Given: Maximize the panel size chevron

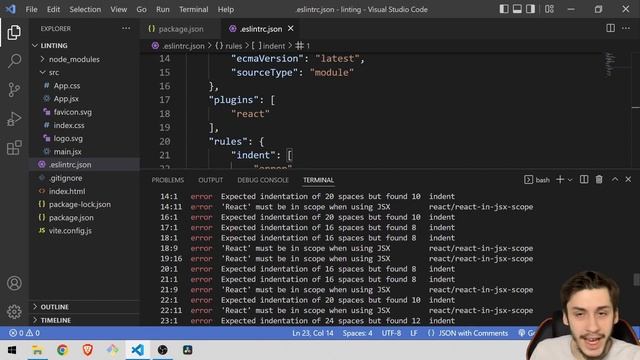Looking at the screenshot, I should 615,180.
